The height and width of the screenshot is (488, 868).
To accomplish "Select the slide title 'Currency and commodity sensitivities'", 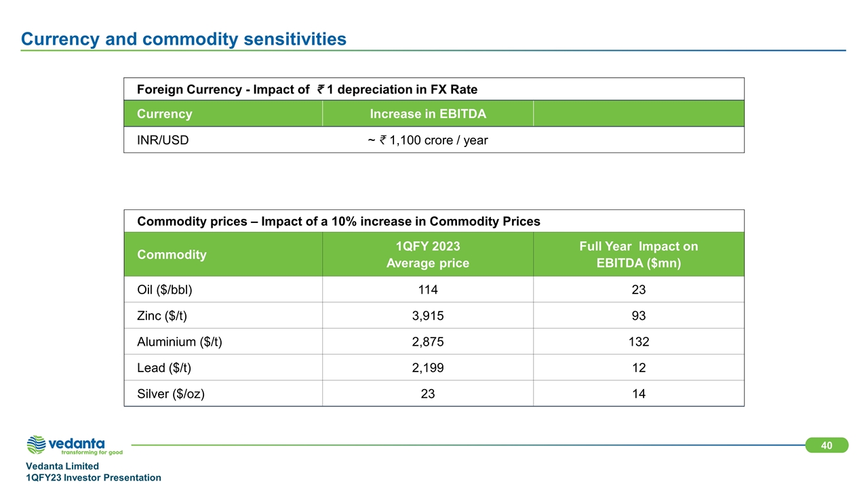I will pos(184,39).
